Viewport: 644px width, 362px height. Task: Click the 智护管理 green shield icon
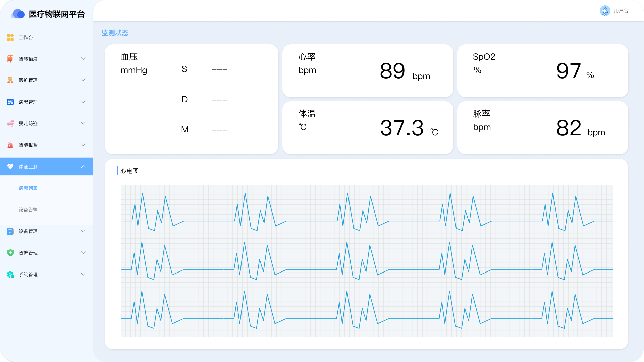click(10, 253)
